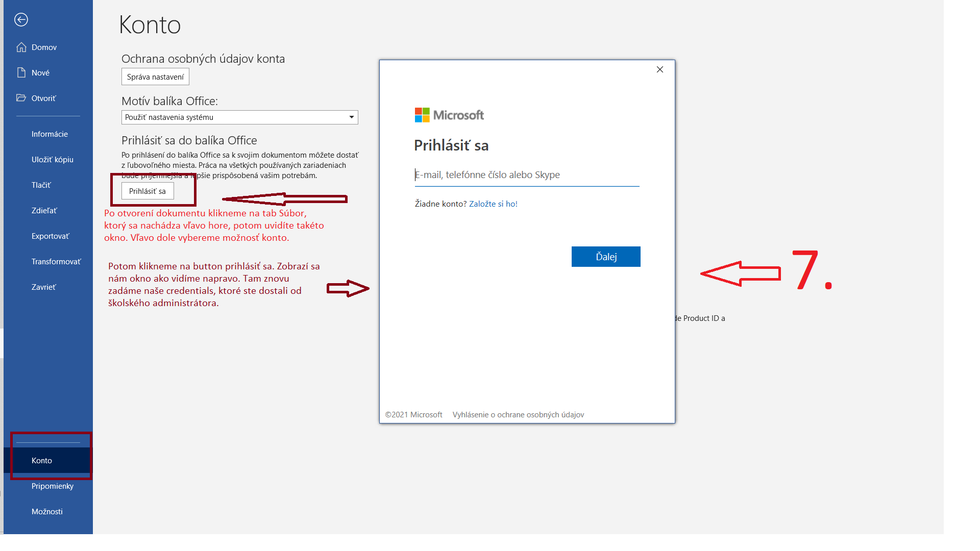
Task: Click the Prihlásiť sa button
Action: 148,191
